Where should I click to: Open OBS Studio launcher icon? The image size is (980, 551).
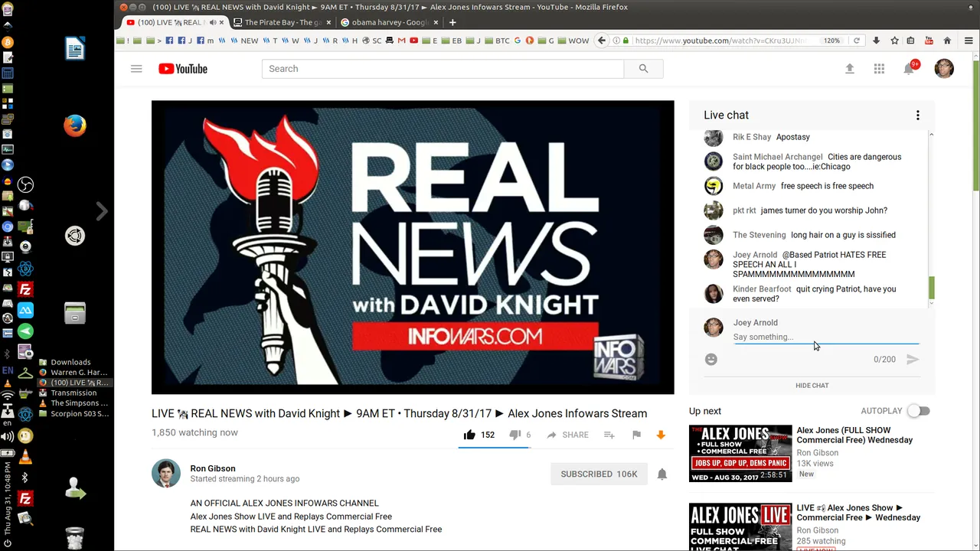pos(25,184)
